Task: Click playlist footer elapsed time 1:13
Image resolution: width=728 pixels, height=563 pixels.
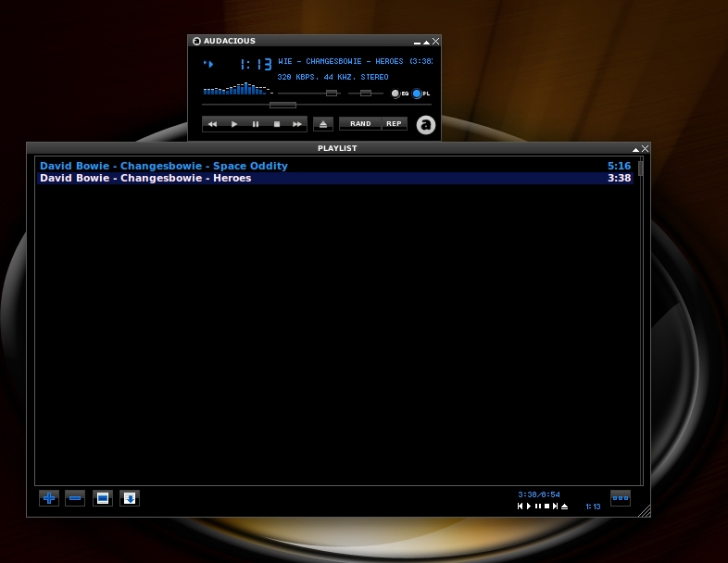Action: (x=593, y=507)
